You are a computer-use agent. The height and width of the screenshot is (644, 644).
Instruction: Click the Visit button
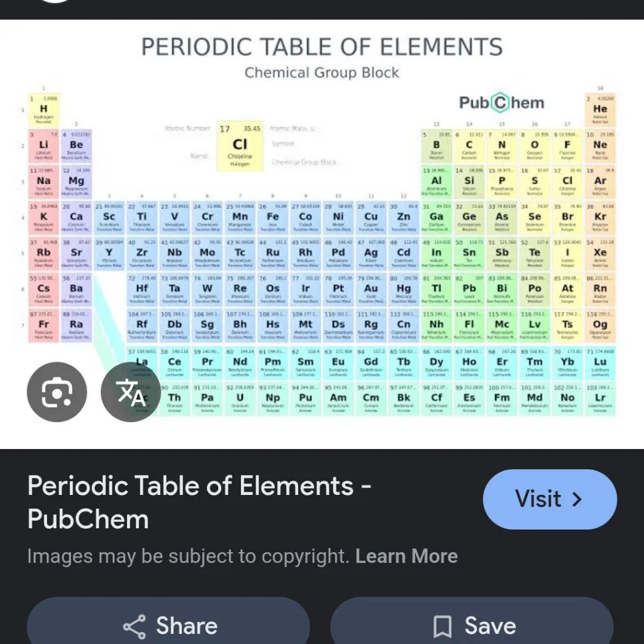[x=550, y=499]
